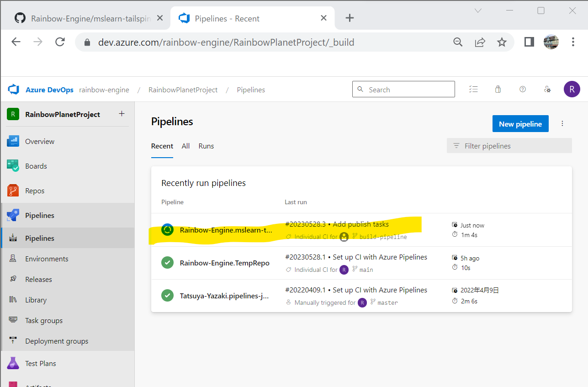This screenshot has height=387, width=588.
Task: Open the purple R account avatar
Action: [x=572, y=89]
